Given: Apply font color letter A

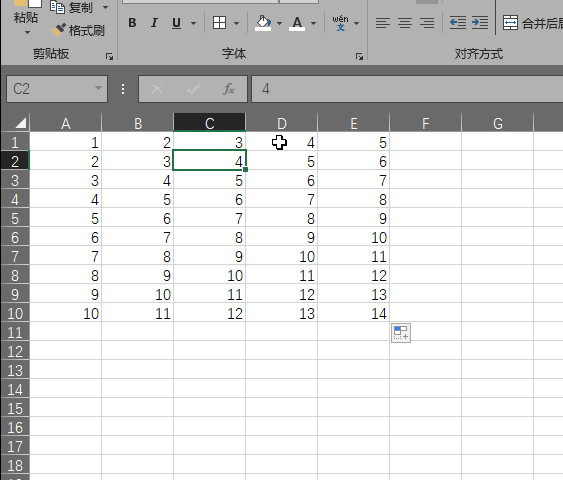Looking at the screenshot, I should pos(297,23).
